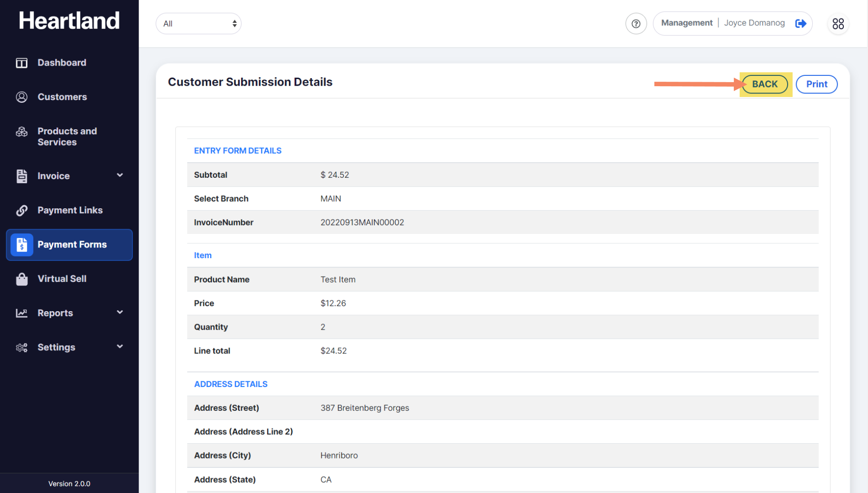
Task: Click the Dashboard panel icon
Action: [22, 63]
